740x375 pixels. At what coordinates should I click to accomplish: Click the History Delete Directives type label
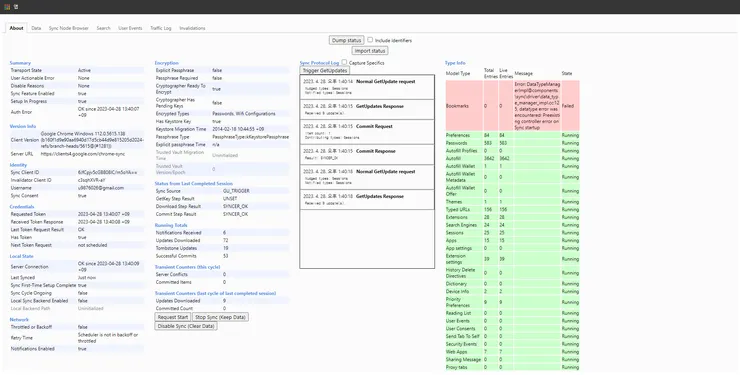click(x=461, y=273)
